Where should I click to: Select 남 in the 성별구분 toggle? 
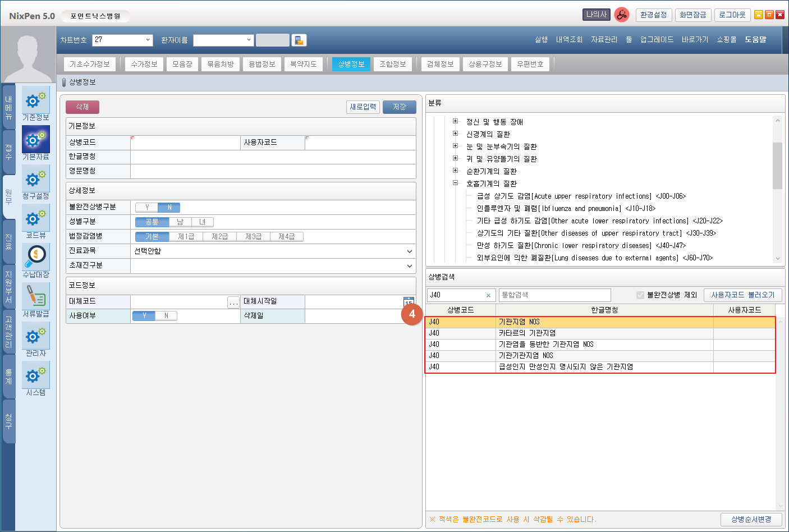[x=180, y=222]
